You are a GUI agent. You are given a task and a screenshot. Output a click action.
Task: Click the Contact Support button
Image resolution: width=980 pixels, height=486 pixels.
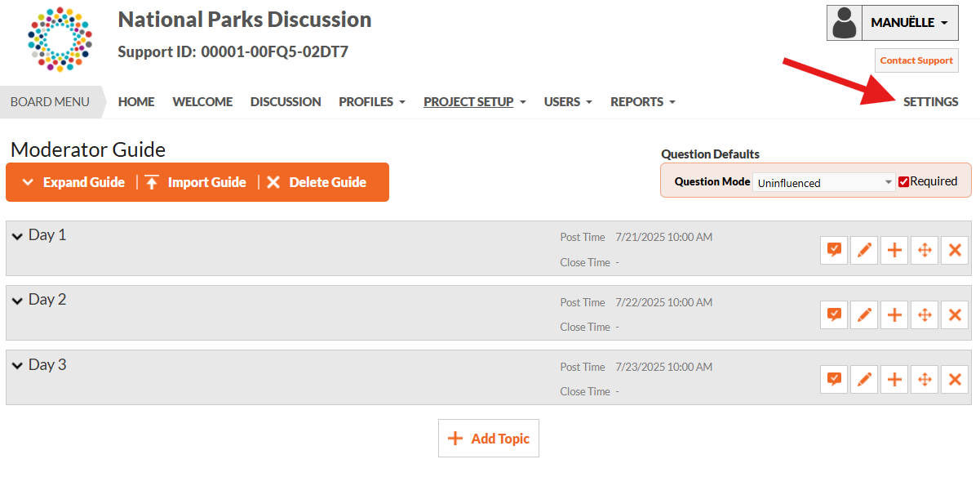point(916,60)
